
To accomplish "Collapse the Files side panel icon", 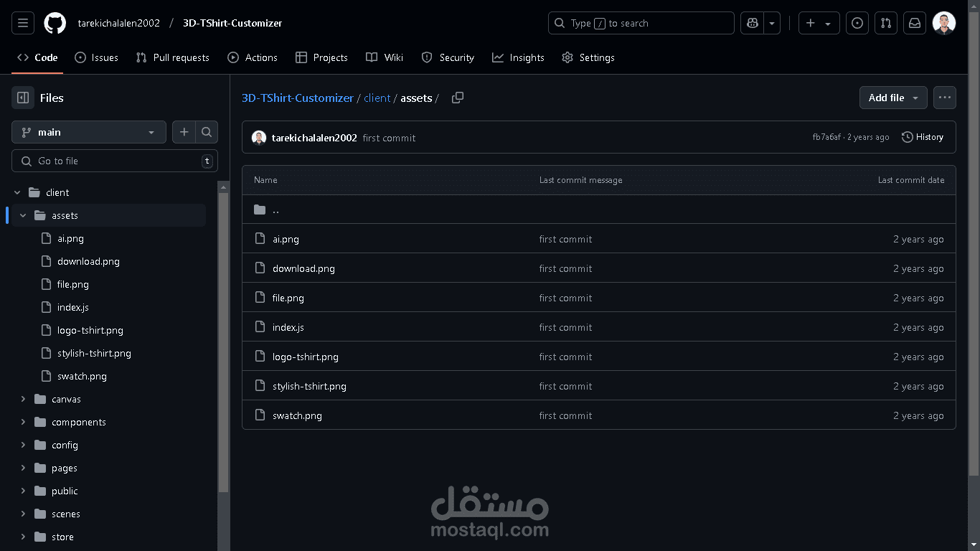I will click(x=23, y=98).
